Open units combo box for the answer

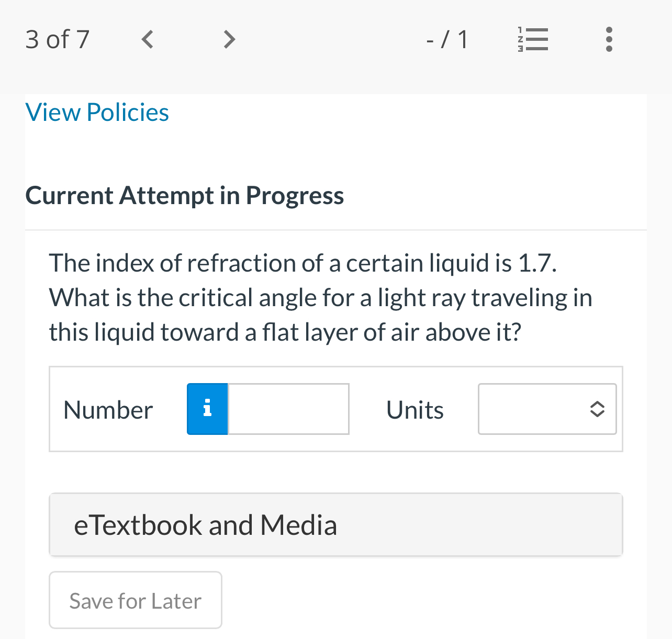547,409
